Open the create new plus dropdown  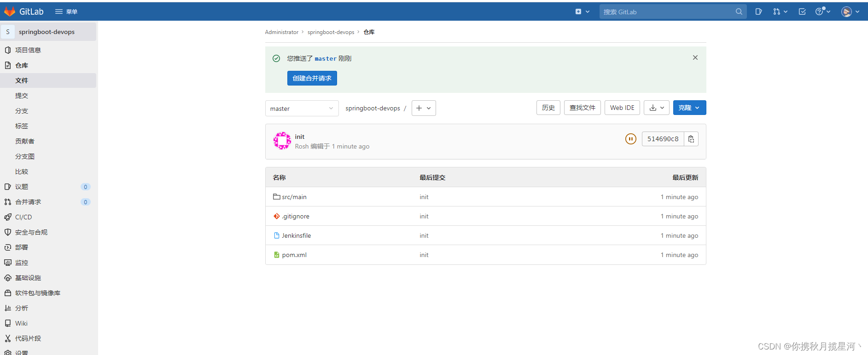point(583,11)
